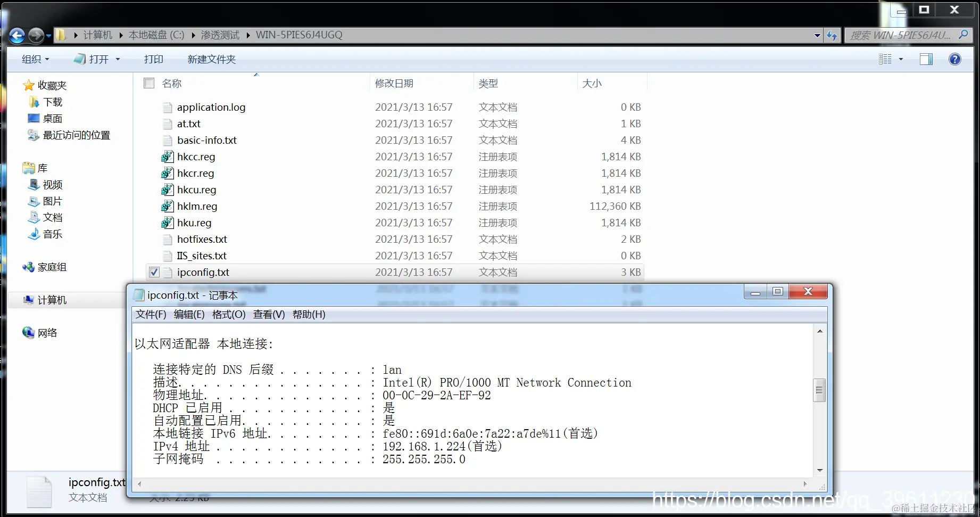Expand the breadcrumb arrow after 渗透测试
This screenshot has height=517, width=980.
click(x=248, y=35)
